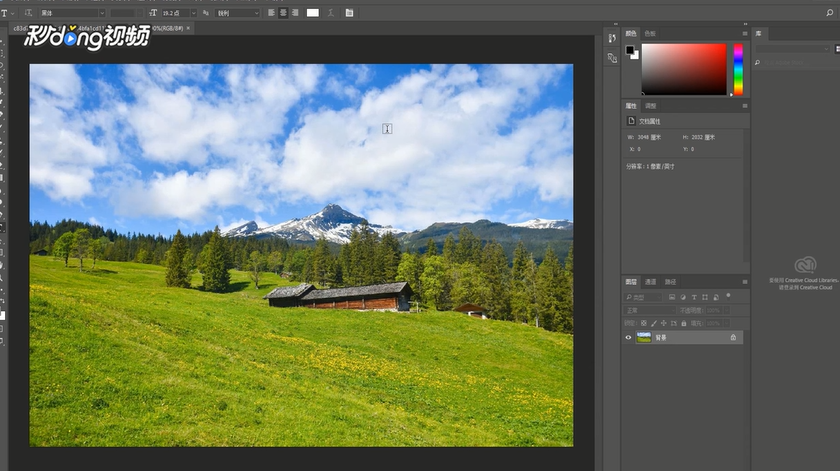Screen dimensions: 840x471
Task: Click the W: 3048 width value
Action: (649, 137)
